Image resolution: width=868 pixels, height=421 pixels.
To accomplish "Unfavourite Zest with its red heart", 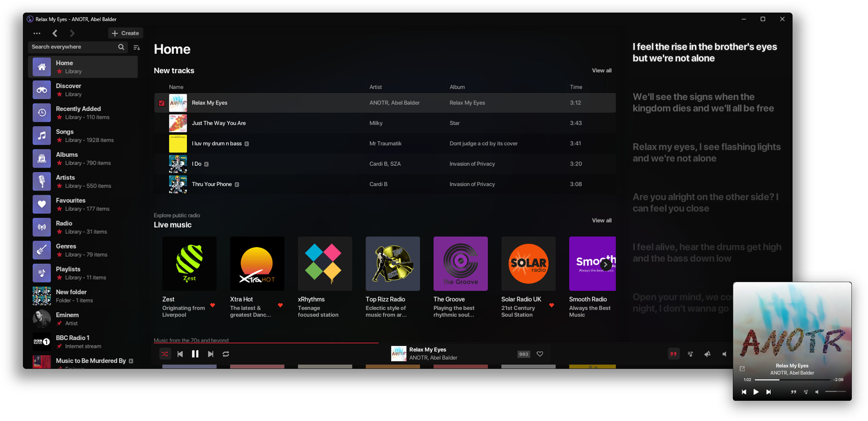I will tap(213, 306).
